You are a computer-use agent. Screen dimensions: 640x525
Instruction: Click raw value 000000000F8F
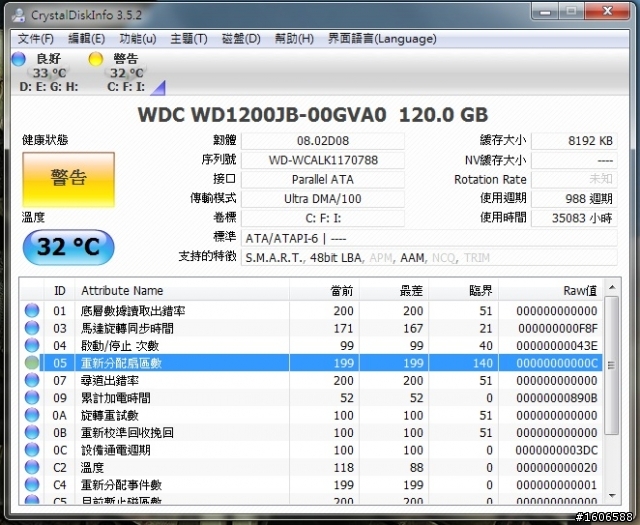[x=558, y=328]
